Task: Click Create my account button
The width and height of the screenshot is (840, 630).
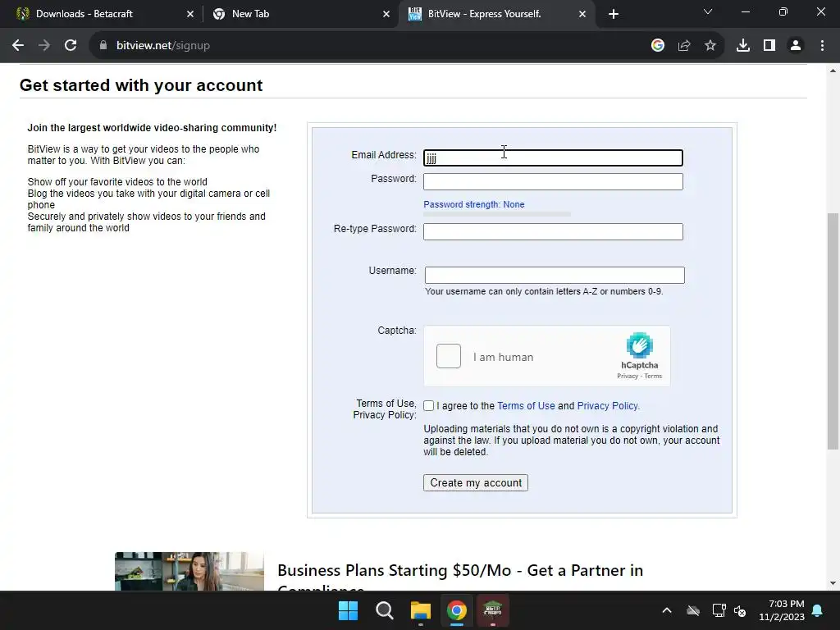Action: (476, 482)
